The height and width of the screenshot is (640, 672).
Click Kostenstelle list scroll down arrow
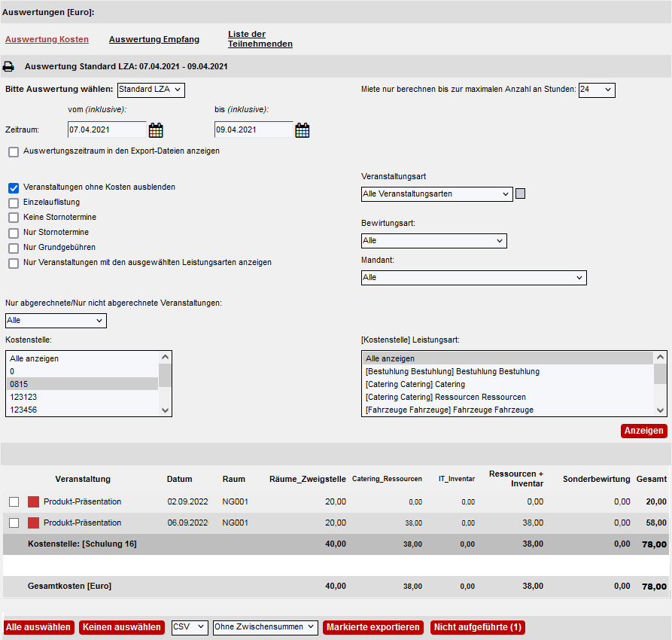pyautogui.click(x=165, y=410)
